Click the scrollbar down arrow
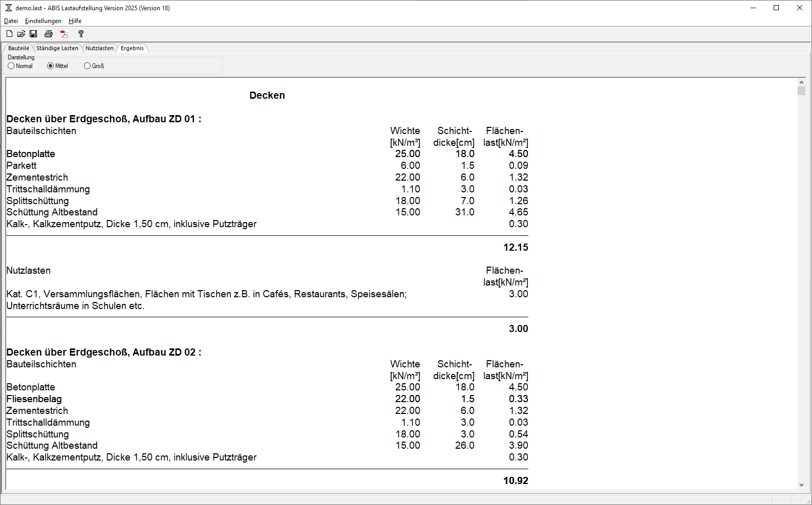 [801, 485]
